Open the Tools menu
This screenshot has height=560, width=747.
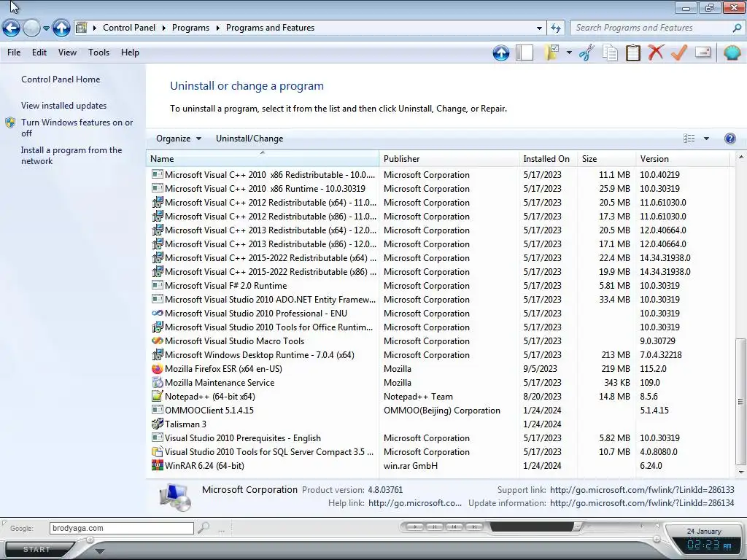tap(98, 52)
